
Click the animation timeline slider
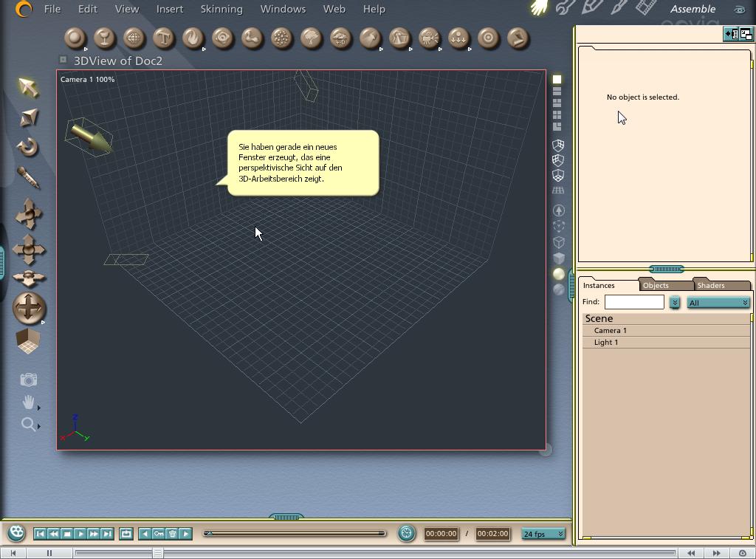pyautogui.click(x=295, y=533)
